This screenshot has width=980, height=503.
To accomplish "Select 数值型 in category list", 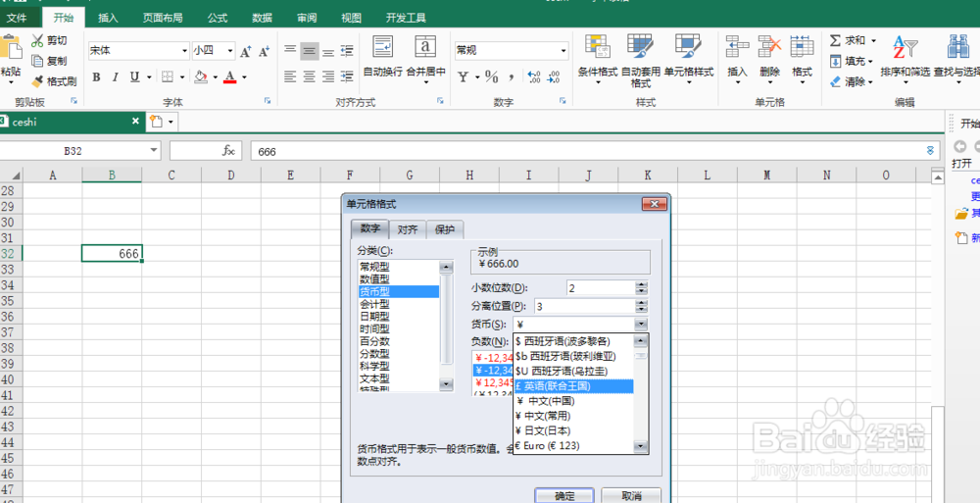I will 398,279.
